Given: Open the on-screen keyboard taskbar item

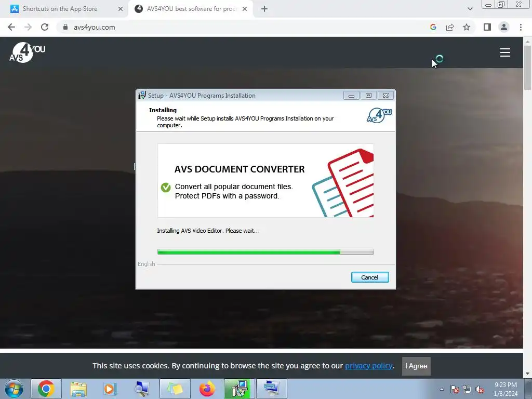Looking at the screenshot, I should (x=271, y=389).
